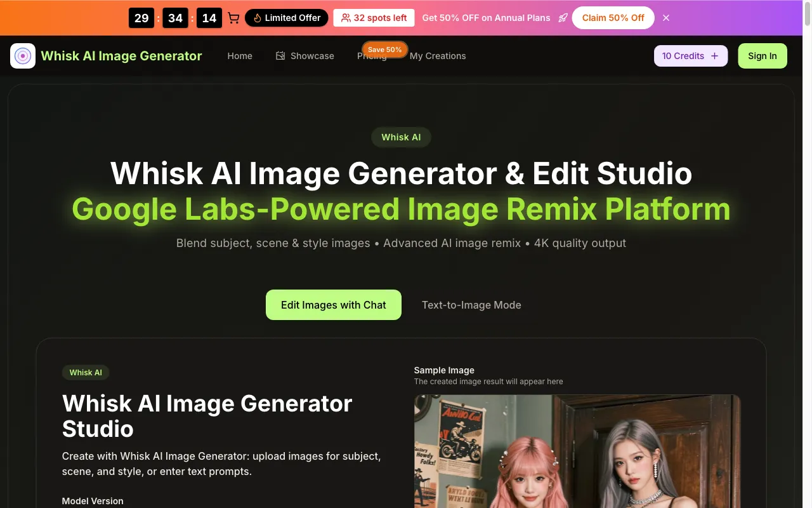Screen dimensions: 812x508
Task: Click the shopping cart icon in banner
Action: [x=233, y=18]
